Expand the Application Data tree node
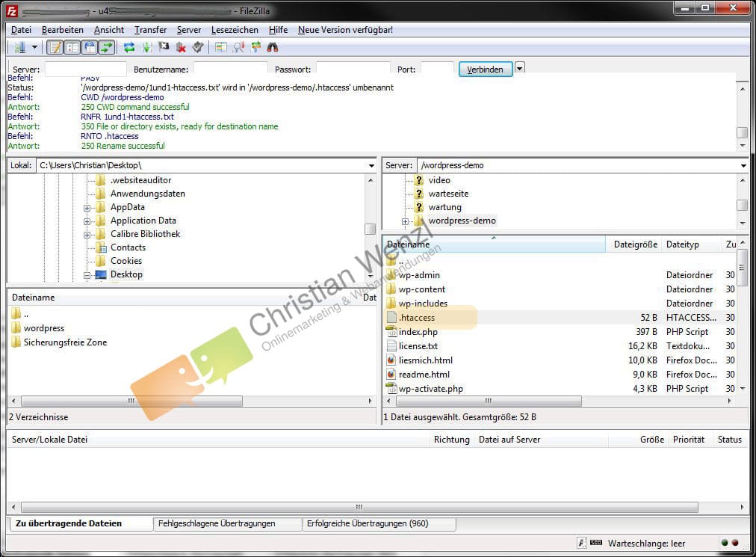Image resolution: width=756 pixels, height=557 pixels. pyautogui.click(x=87, y=221)
